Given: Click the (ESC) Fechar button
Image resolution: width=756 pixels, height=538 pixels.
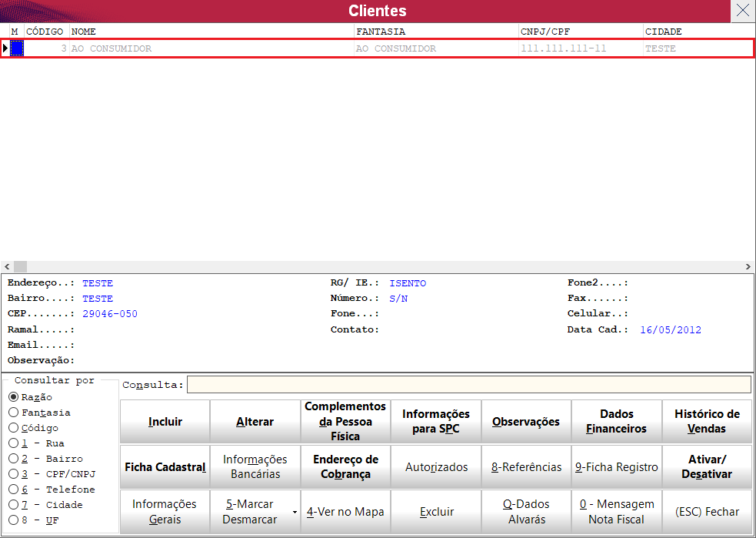Looking at the screenshot, I should (707, 512).
